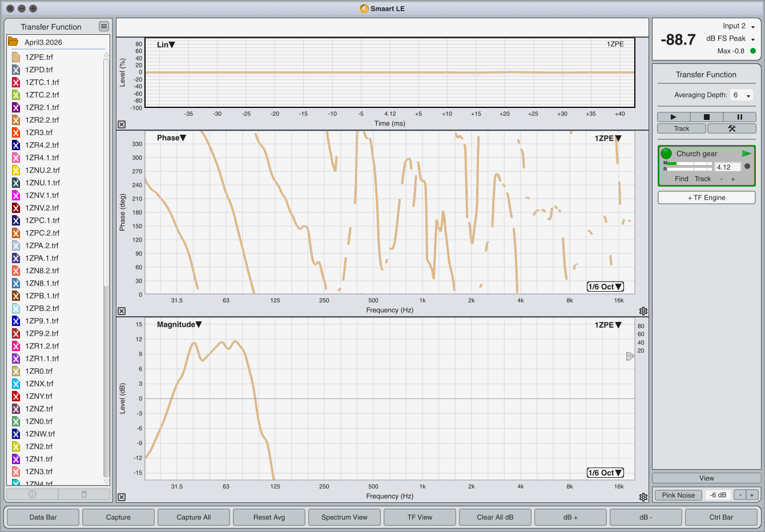Open the Ctrl Bar

coord(722,517)
